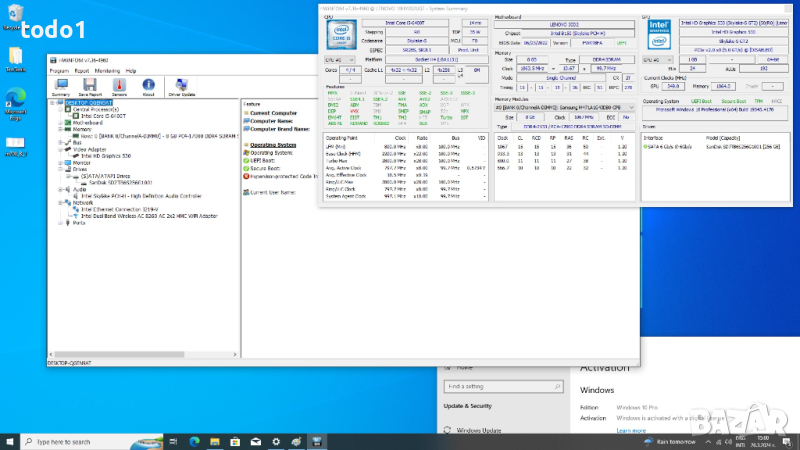Click the Learn more activation link
Screen dimensions: 800x450
630,430
